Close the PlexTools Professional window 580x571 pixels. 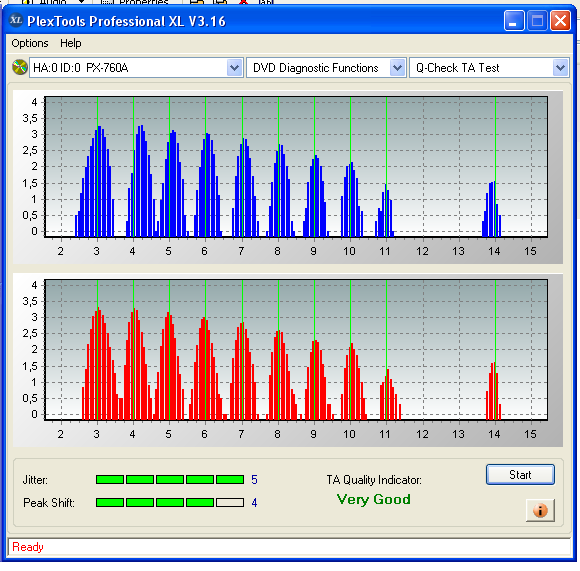[x=560, y=20]
